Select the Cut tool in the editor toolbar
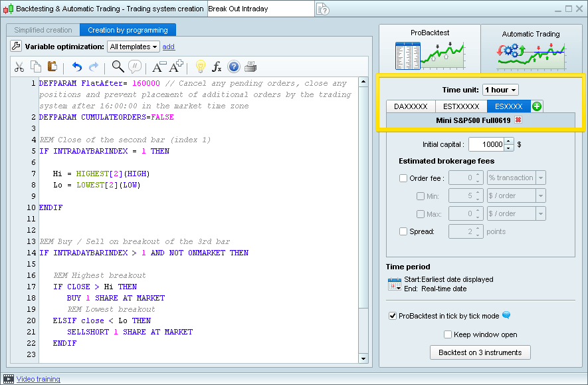This screenshot has height=385, width=588. [19, 66]
